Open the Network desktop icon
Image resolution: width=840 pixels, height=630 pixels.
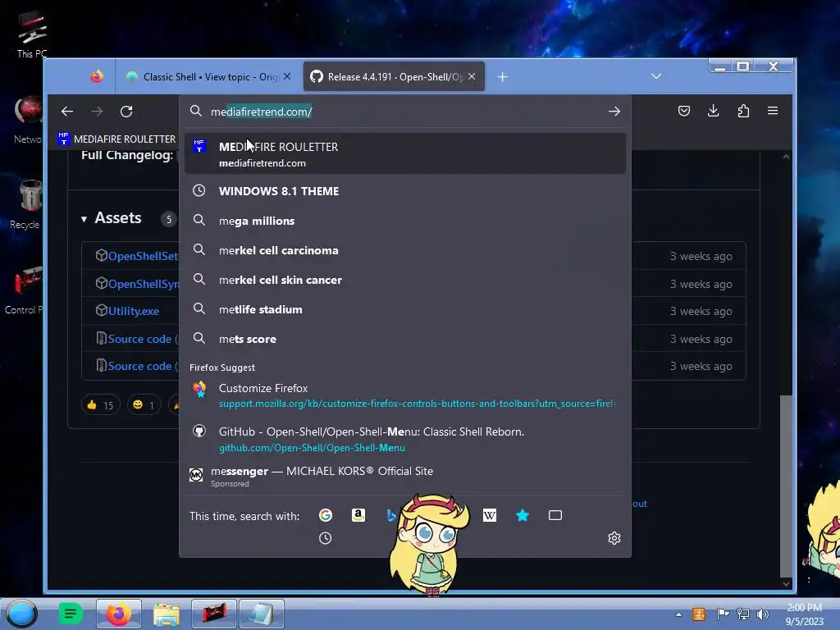tap(28, 121)
